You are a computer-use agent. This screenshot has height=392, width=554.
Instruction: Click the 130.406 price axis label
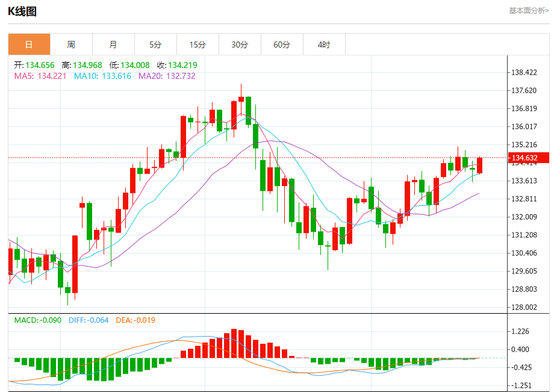point(524,254)
